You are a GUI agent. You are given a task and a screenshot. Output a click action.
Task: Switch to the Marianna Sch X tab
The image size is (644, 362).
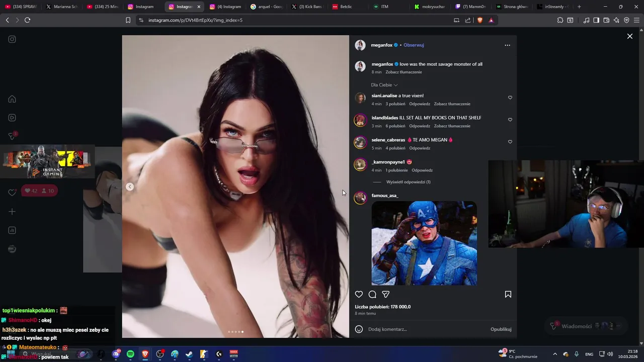coord(61,7)
